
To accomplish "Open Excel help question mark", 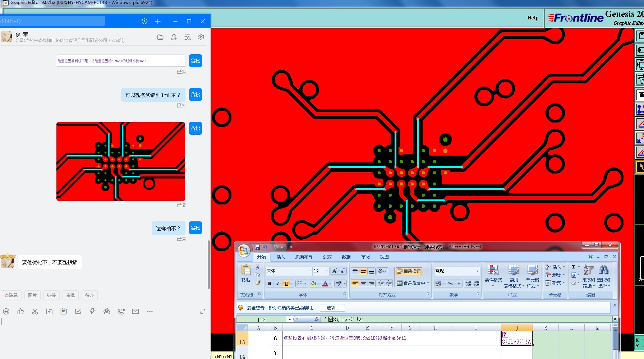I will click(x=590, y=257).
